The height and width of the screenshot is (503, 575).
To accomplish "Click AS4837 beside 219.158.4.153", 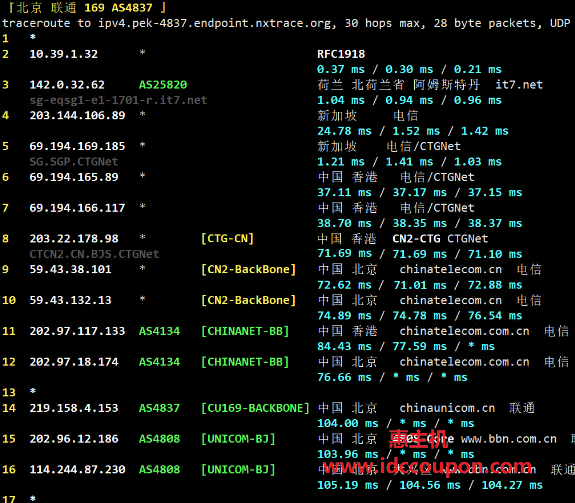I will [159, 408].
